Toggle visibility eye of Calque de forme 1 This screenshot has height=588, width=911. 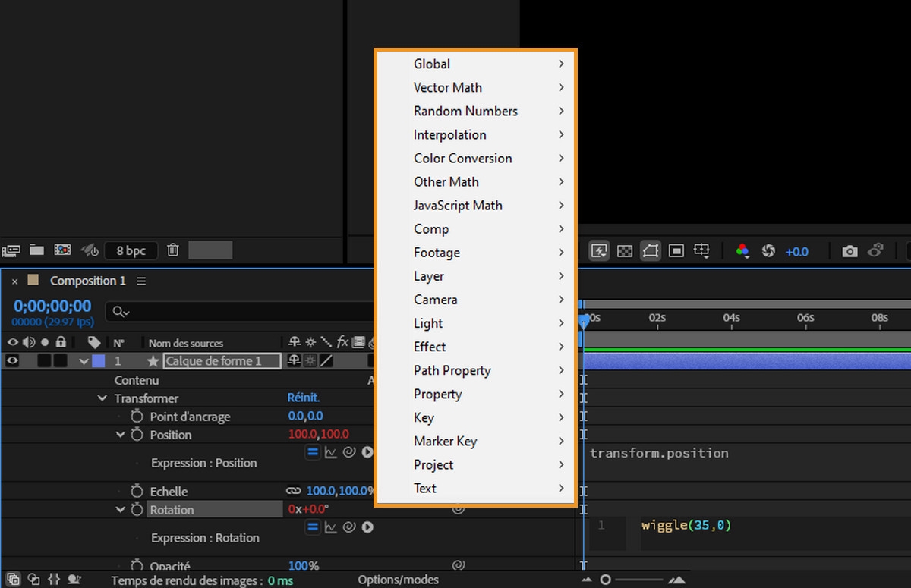tap(12, 361)
